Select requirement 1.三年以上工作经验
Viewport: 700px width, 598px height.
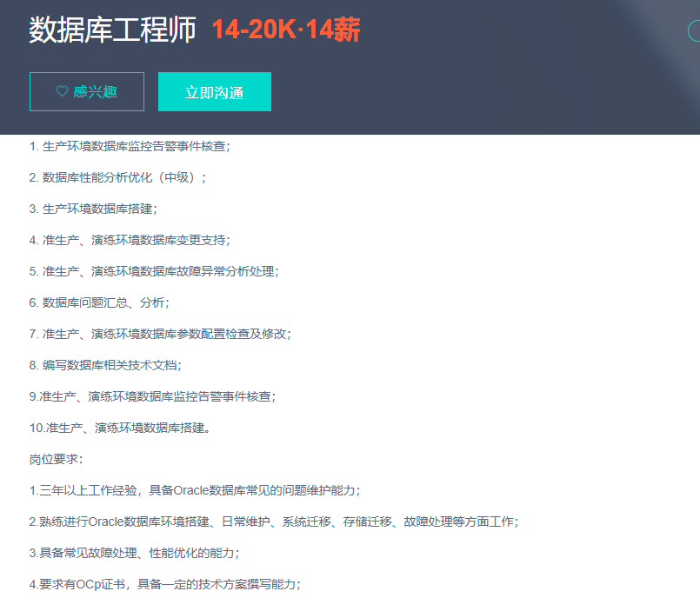[x=195, y=490]
